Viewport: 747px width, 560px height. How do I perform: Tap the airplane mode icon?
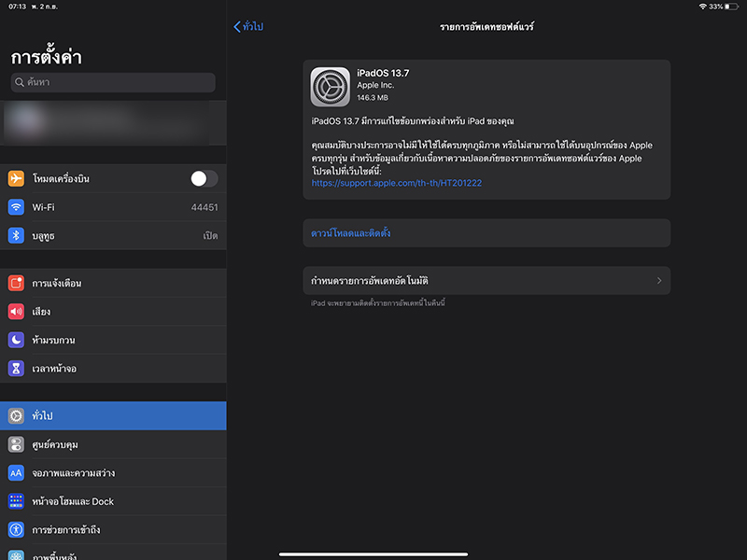16,178
